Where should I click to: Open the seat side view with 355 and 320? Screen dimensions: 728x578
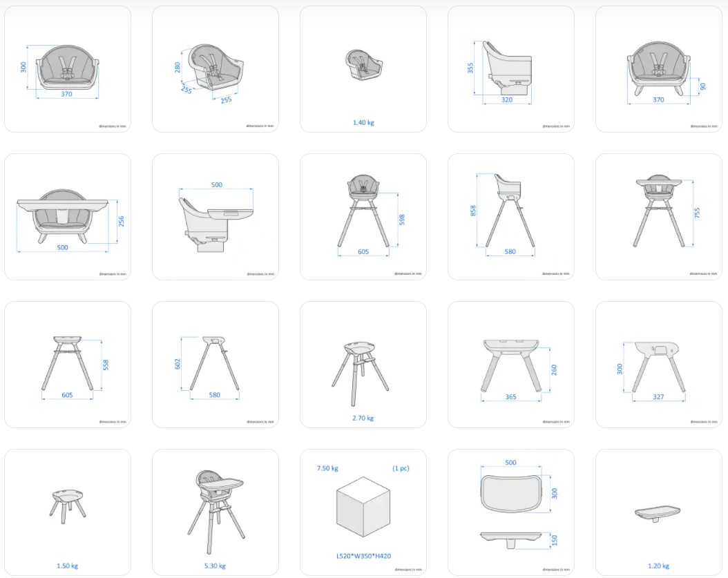pos(511,69)
